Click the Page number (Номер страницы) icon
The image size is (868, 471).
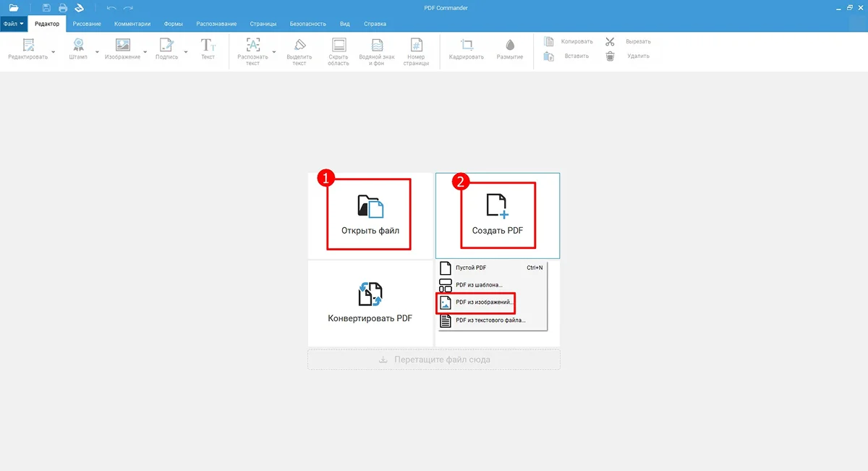416,46
